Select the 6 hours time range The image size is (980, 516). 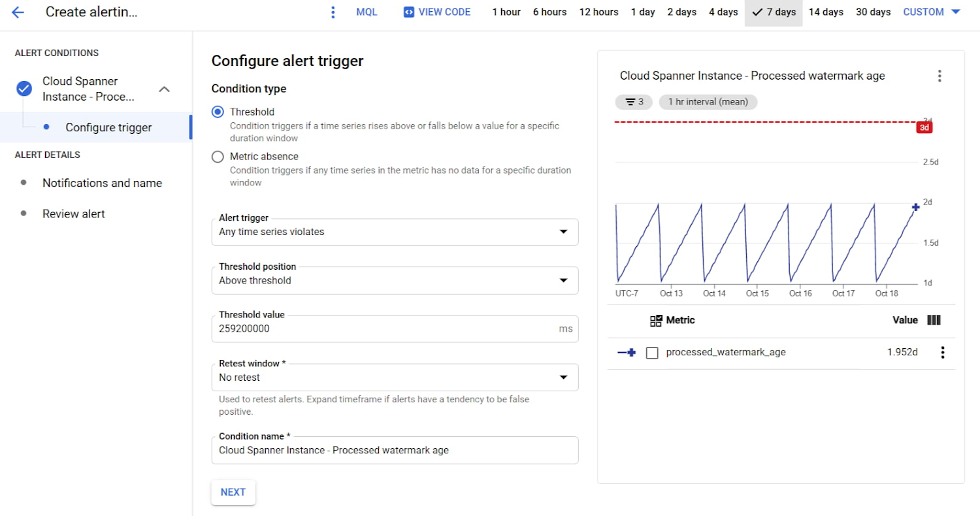(549, 12)
